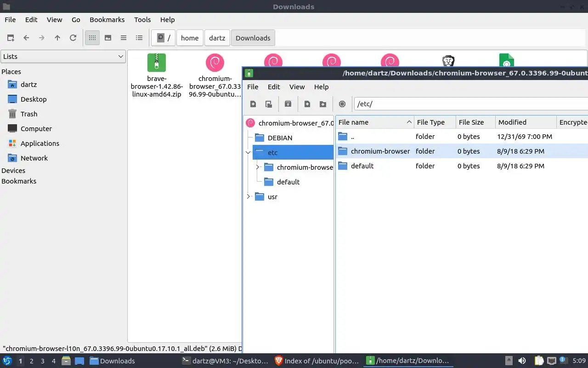Image resolution: width=588 pixels, height=368 pixels.
Task: Stop operation circle icon in archiver
Action: 342,104
